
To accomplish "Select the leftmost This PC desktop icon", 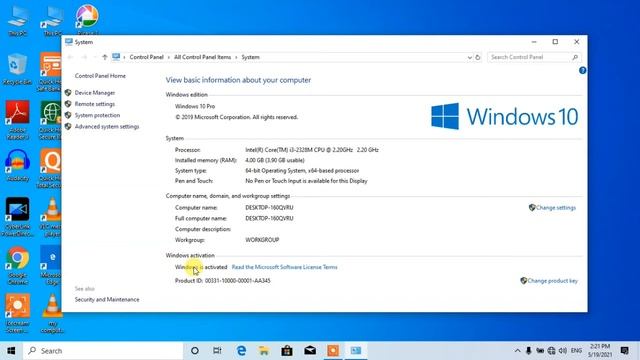I will pyautogui.click(x=17, y=21).
